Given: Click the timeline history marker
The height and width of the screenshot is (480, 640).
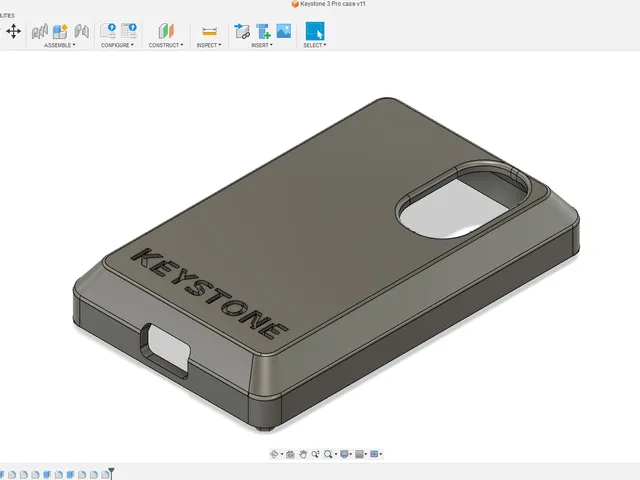Looking at the screenshot, I should (111, 473).
